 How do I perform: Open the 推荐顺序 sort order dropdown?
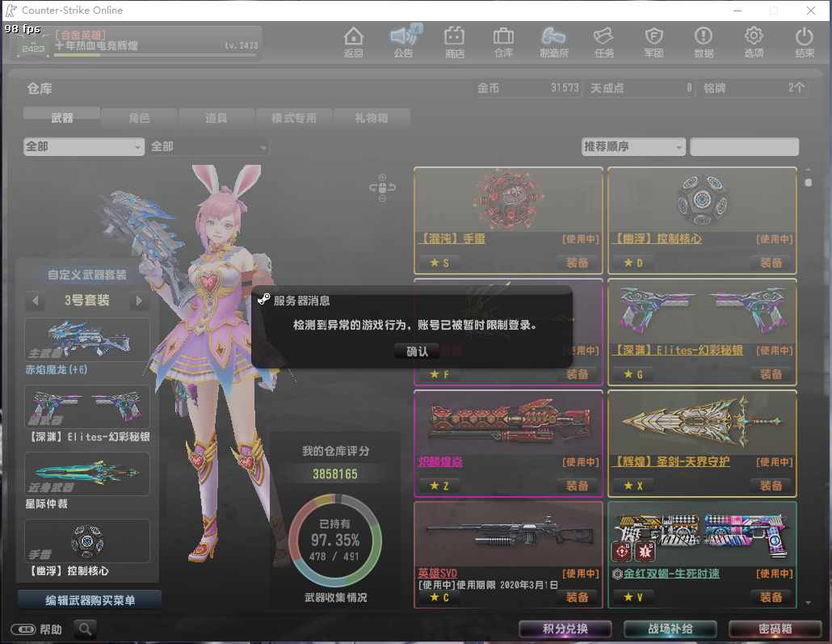click(633, 146)
